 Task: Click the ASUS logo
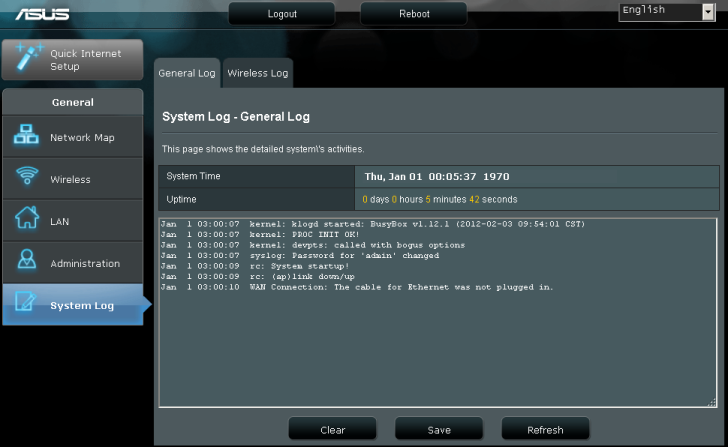point(42,14)
